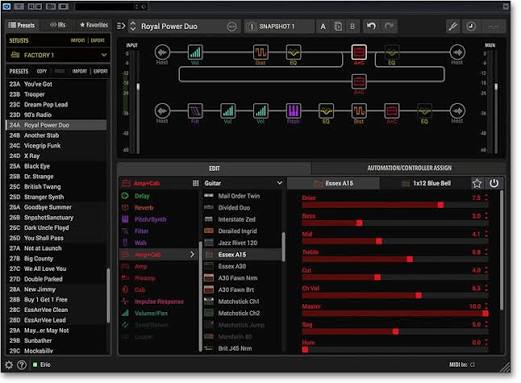Open the settings gear icon at the bottom left
Viewport: 521px width, 383px height.
[9, 365]
